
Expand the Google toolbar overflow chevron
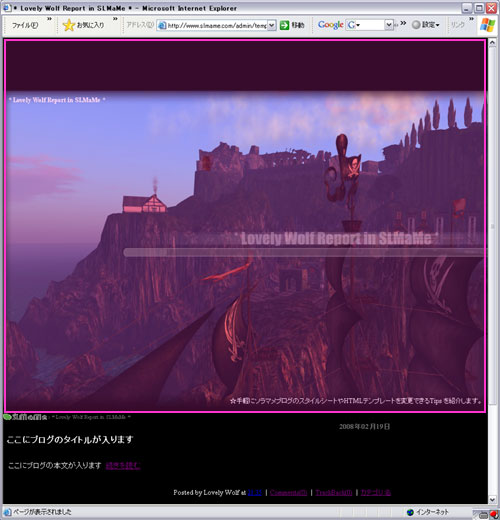point(403,23)
